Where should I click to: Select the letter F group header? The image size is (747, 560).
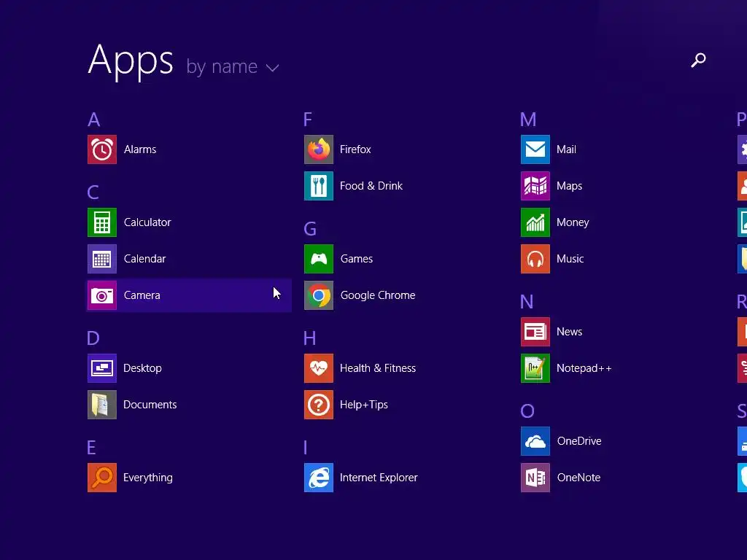point(308,120)
